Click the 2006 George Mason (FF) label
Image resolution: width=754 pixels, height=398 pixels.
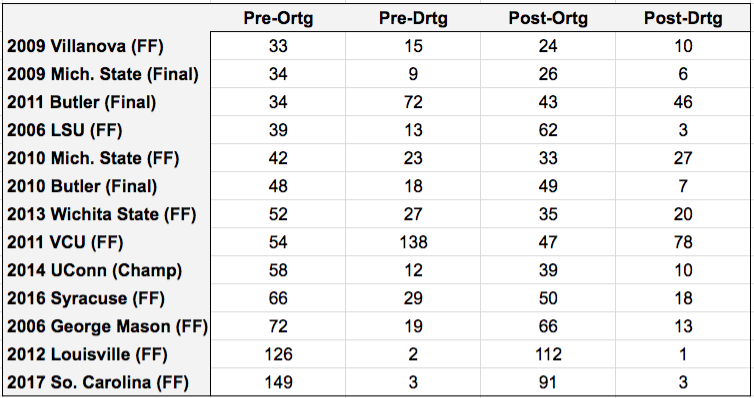(107, 326)
